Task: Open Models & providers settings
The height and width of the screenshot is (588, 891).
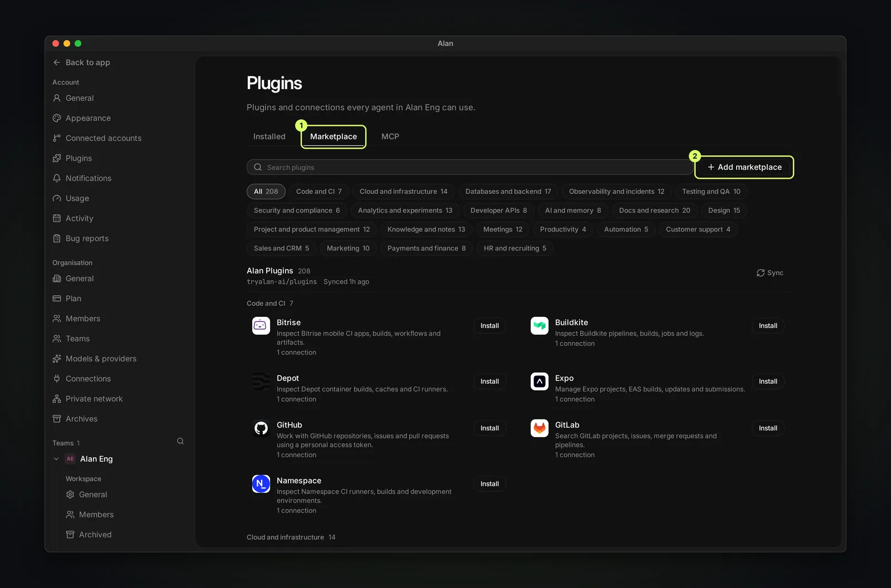Action: [101, 359]
